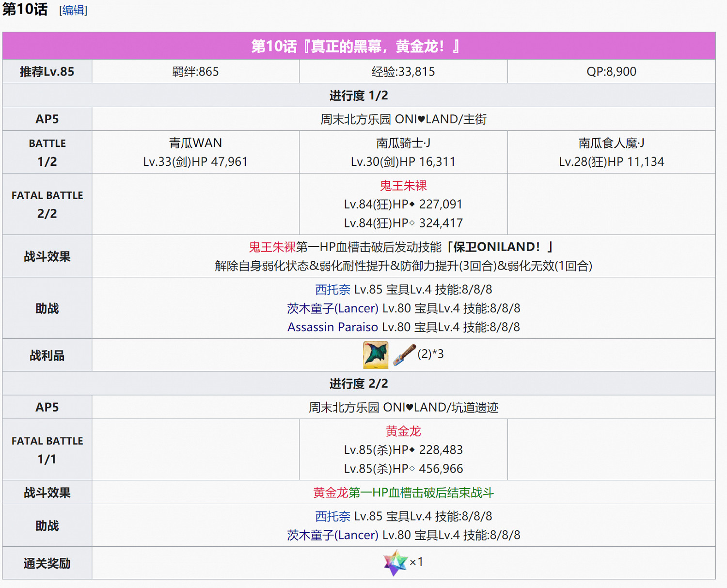The height and width of the screenshot is (588, 727).
Task: Click the 黄金龙 boss name text
Action: pyautogui.click(x=403, y=431)
